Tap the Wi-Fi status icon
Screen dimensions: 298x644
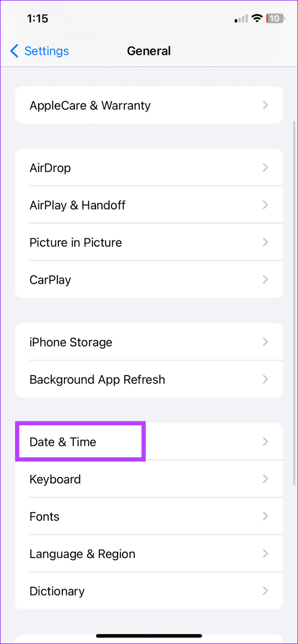[x=257, y=18]
